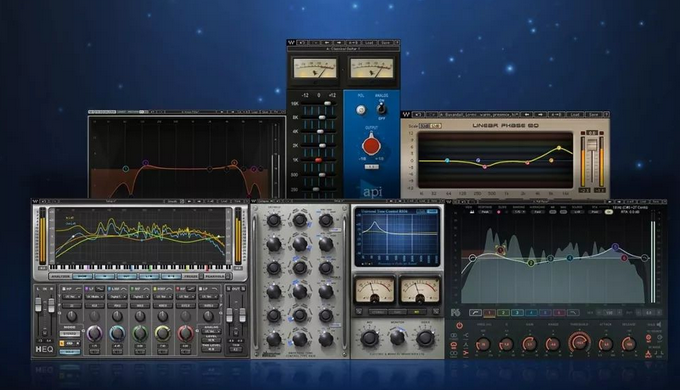
Task: Click the large THRESHOLD knob in F6
Action: click(579, 343)
